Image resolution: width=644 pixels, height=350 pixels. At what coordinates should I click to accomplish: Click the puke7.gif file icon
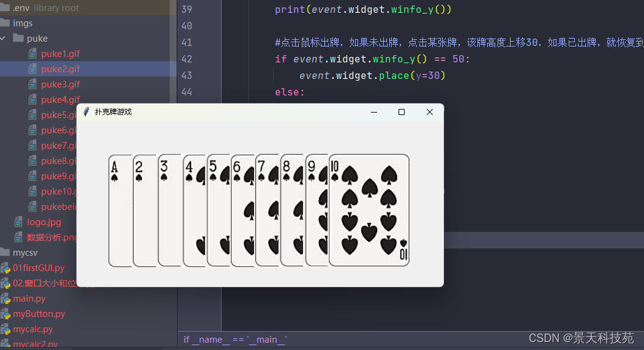pyautogui.click(x=32, y=145)
